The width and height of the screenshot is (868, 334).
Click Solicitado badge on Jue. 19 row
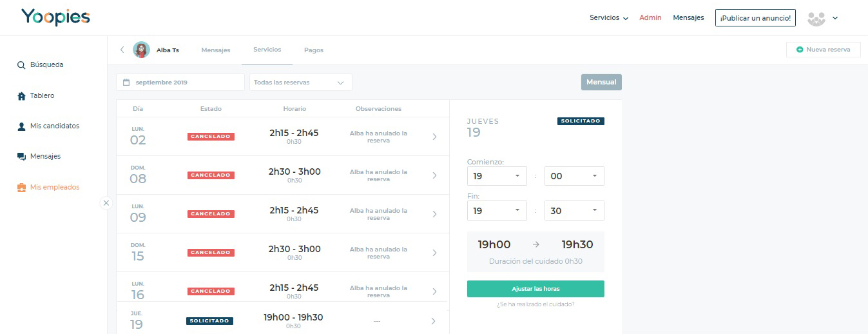click(x=210, y=321)
